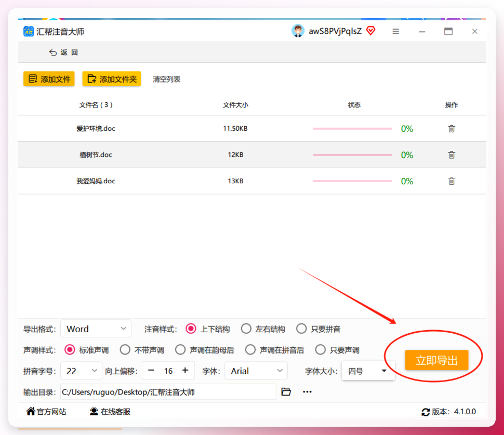504x435 pixels.
Task: Expand pinyin size 22 dropdown
Action: coord(81,371)
